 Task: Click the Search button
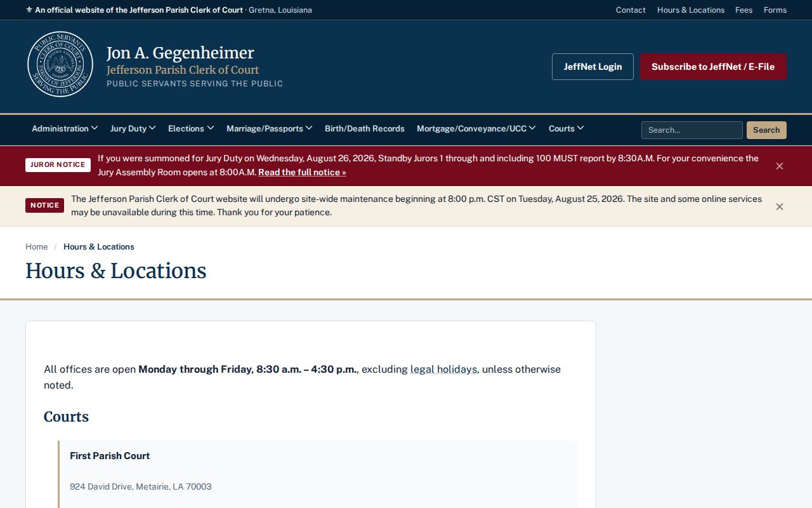point(766,130)
